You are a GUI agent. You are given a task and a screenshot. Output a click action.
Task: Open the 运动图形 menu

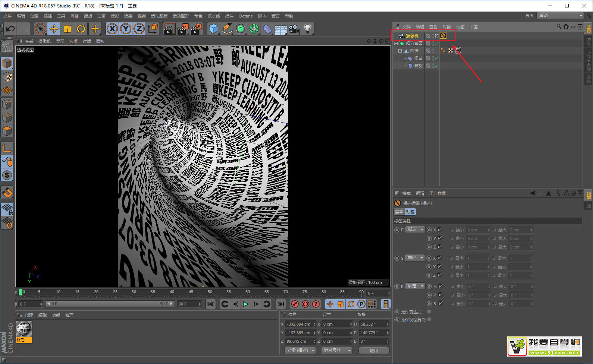(181, 16)
